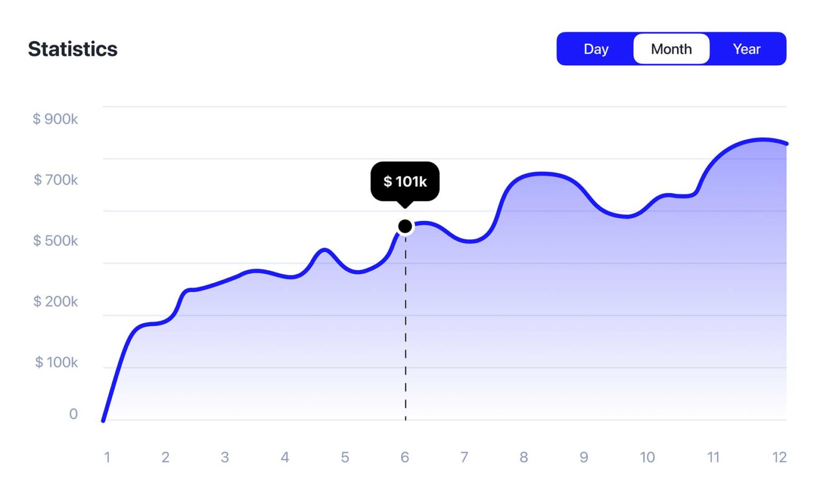Select month 7 on the x-axis
820x504 pixels.
[x=464, y=457]
